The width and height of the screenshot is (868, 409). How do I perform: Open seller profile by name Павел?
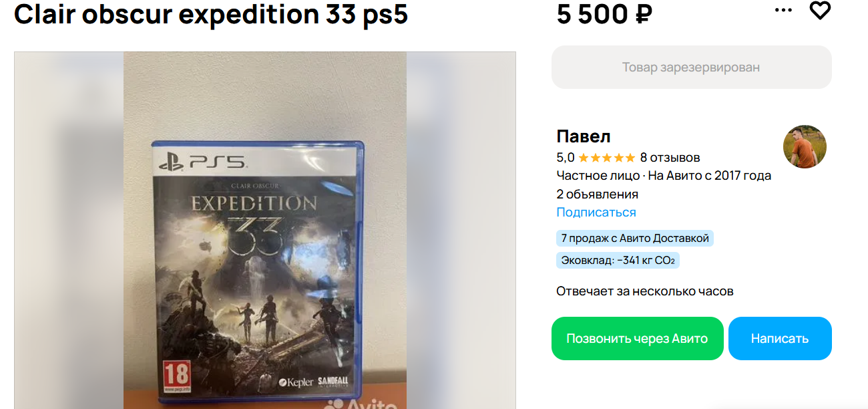[x=584, y=136]
